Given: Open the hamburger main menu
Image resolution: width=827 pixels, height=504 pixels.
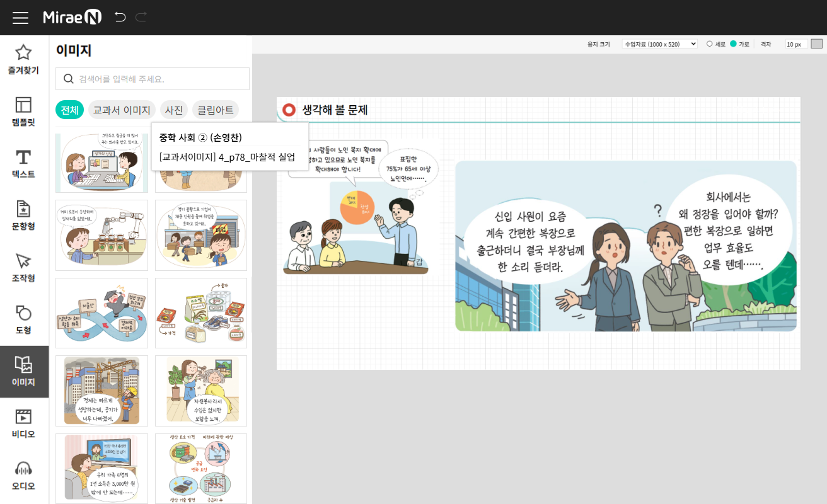Looking at the screenshot, I should pos(20,18).
